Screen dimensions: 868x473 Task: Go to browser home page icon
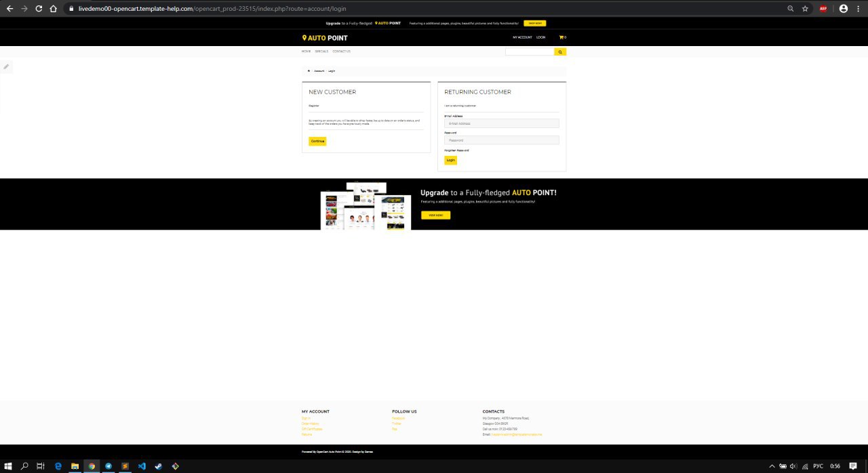[53, 9]
